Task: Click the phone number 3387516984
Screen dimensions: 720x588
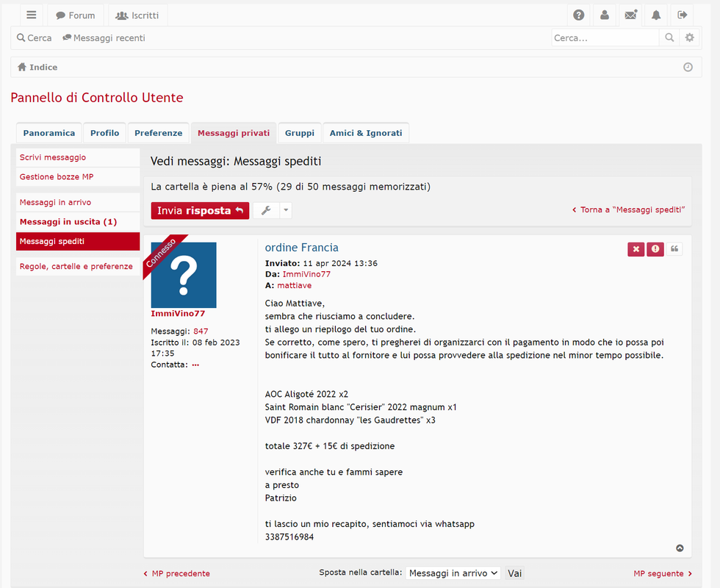Action: point(289,537)
